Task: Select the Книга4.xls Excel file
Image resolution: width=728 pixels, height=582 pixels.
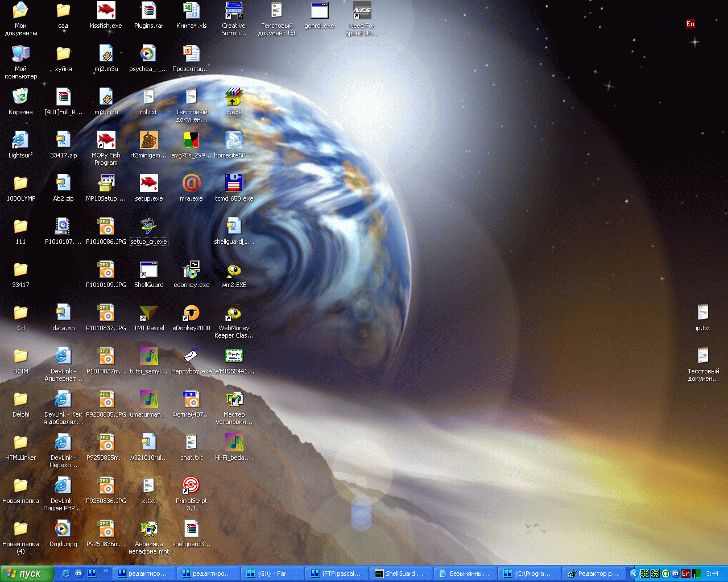Action: coord(191,11)
